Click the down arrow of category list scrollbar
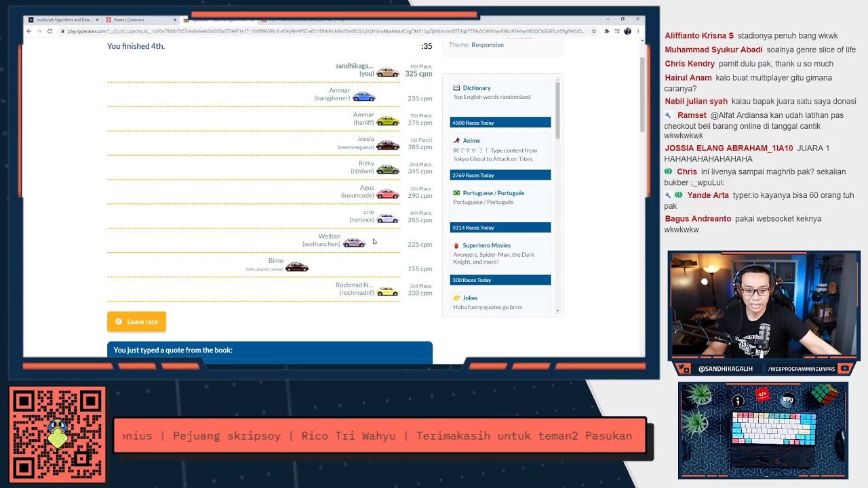This screenshot has height=488, width=868. point(558,311)
